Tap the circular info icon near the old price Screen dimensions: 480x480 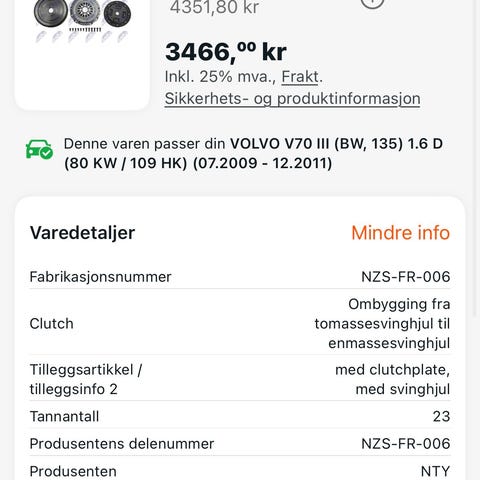(372, 3)
